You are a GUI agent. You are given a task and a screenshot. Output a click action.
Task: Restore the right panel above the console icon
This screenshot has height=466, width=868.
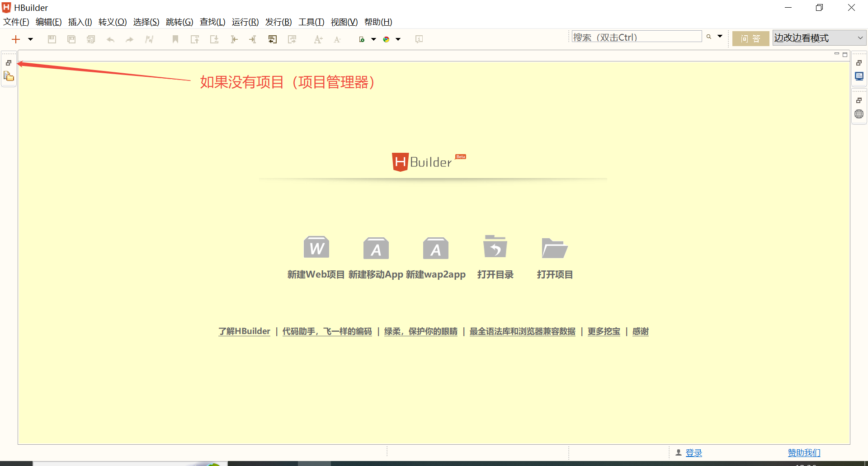[x=859, y=63]
